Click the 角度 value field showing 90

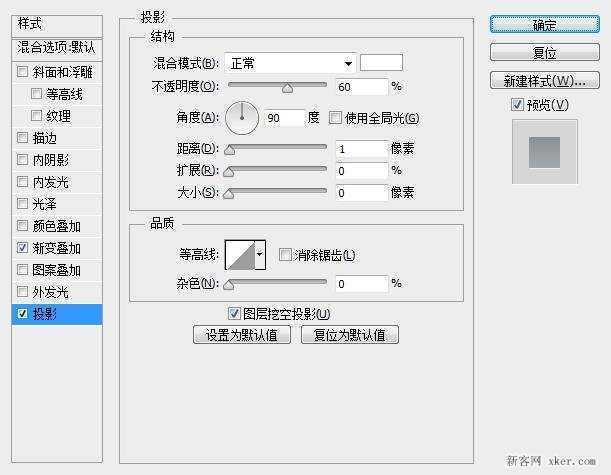coord(284,118)
